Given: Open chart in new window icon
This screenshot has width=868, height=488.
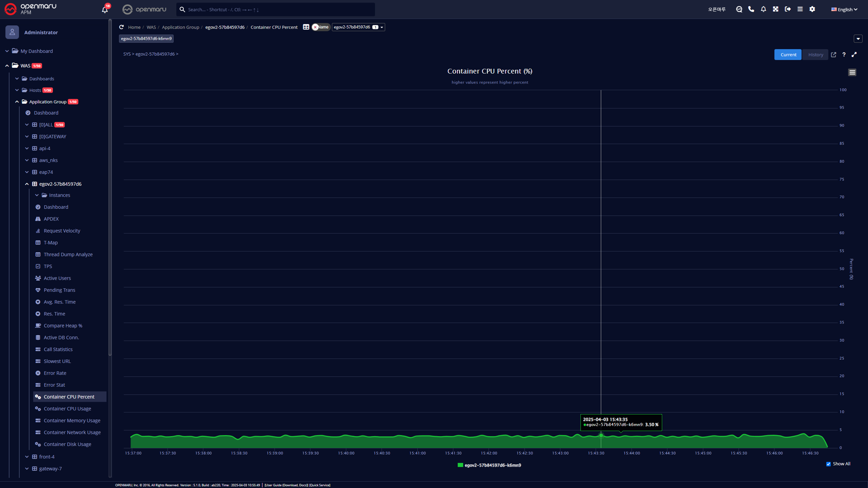Looking at the screenshot, I should (834, 55).
